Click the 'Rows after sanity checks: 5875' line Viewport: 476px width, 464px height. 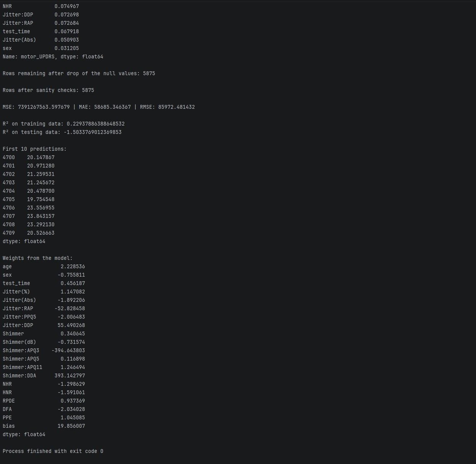coord(48,90)
